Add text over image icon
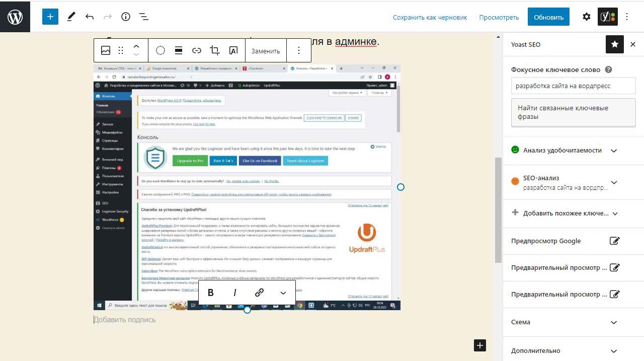Image resolution: width=644 pixels, height=361 pixels. click(x=233, y=50)
